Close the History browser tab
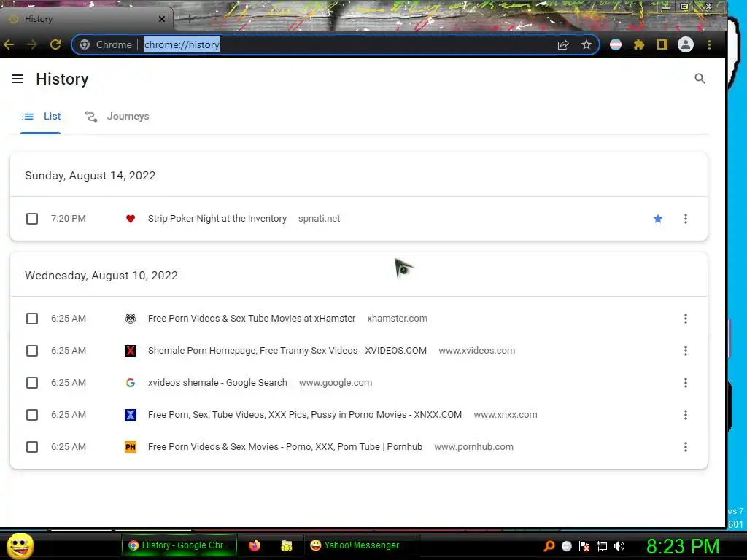Image resolution: width=747 pixels, height=560 pixels. coord(162,19)
